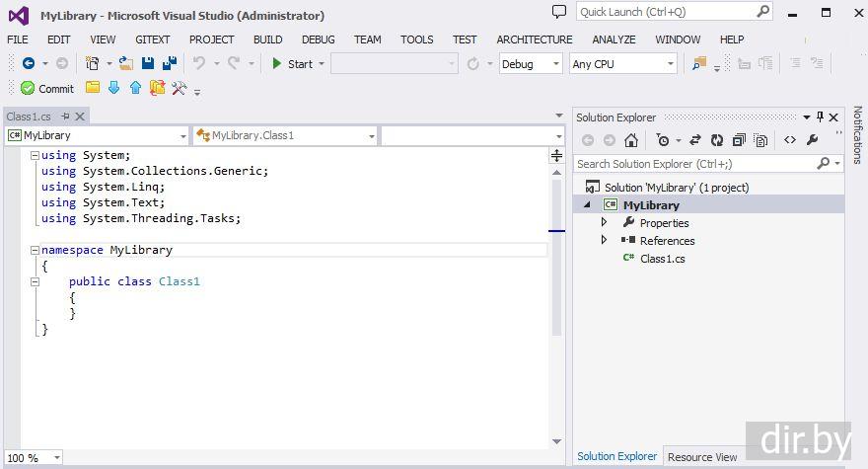Click the Refresh icon in Solution Explorer
Screen dimensions: 868x469
[717, 140]
